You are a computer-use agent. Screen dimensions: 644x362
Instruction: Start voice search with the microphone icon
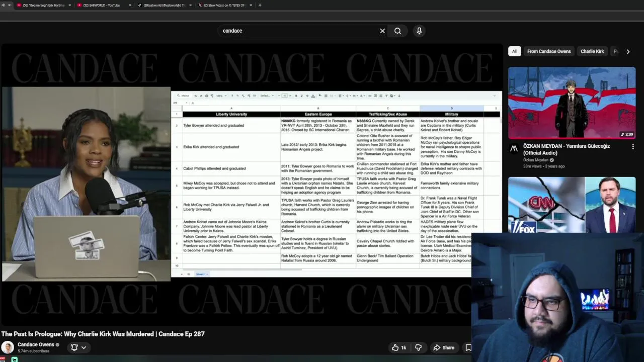[419, 31]
